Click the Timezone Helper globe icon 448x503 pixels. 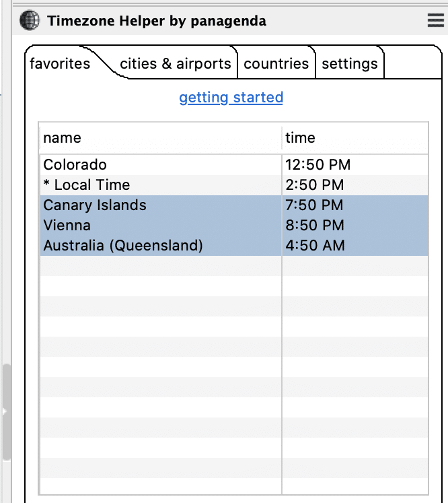30,21
